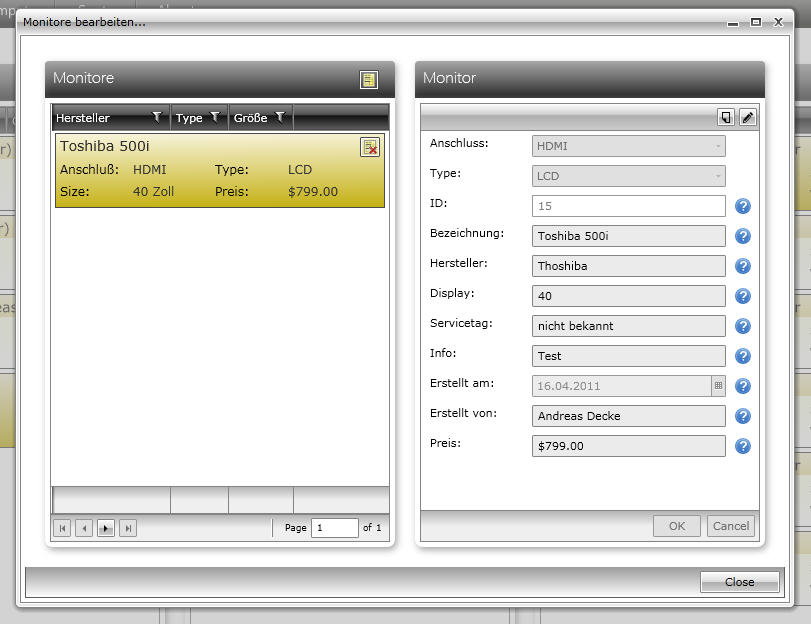Sort by the Type column header
This screenshot has width=811, height=624.
(x=189, y=118)
